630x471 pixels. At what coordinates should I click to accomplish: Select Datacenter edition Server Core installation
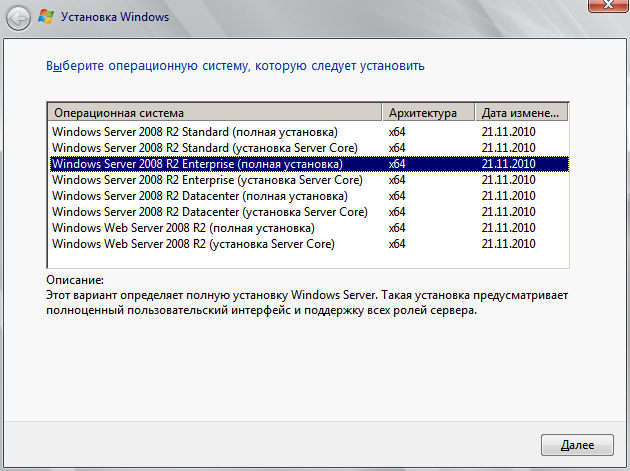pyautogui.click(x=309, y=212)
